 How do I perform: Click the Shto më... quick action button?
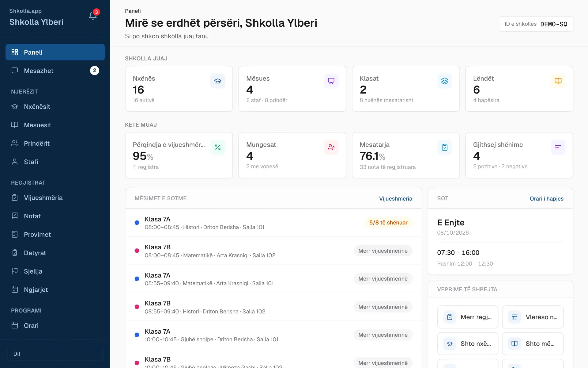pos(533,344)
